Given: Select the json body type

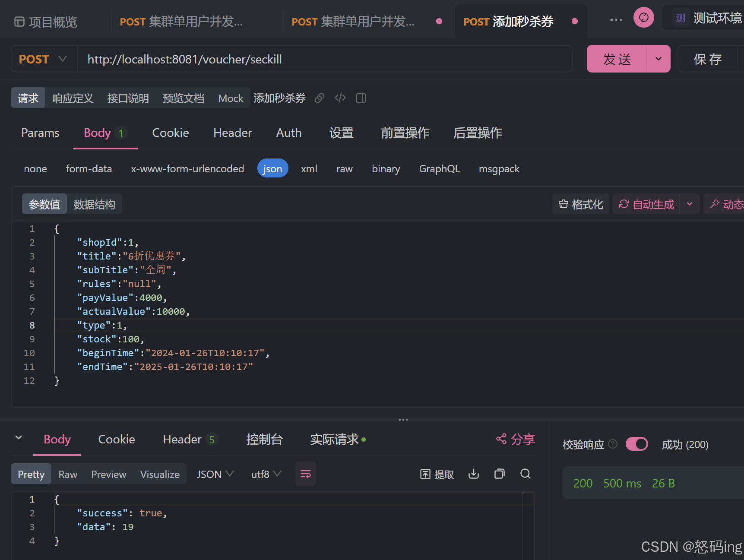Looking at the screenshot, I should pyautogui.click(x=272, y=169).
